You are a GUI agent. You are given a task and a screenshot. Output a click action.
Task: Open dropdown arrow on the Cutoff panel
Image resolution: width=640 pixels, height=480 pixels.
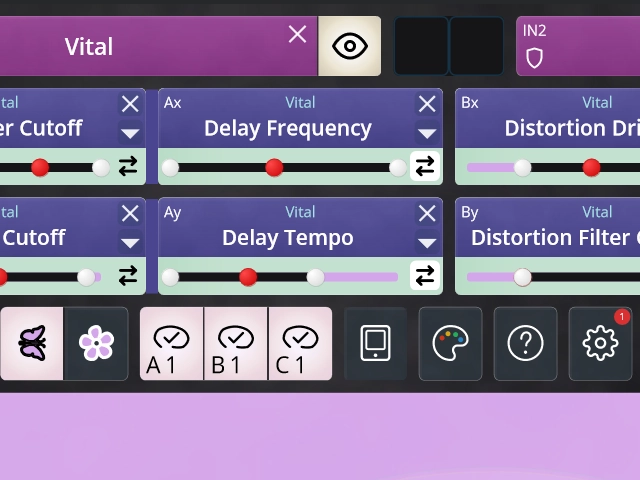tap(130, 243)
